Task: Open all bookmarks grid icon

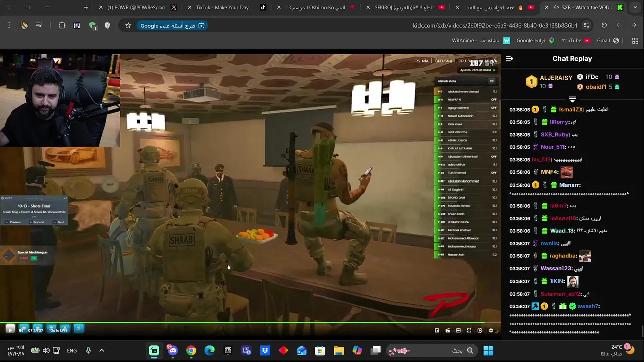Action: pos(635,40)
